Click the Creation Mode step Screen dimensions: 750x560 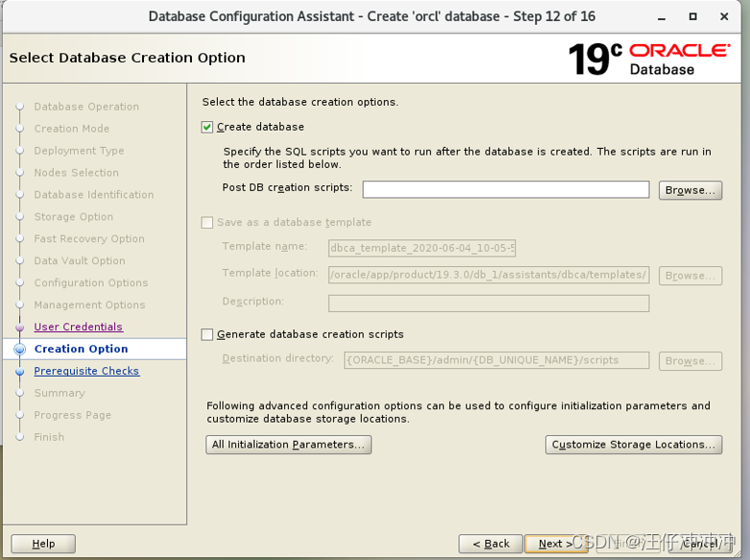click(x=72, y=129)
